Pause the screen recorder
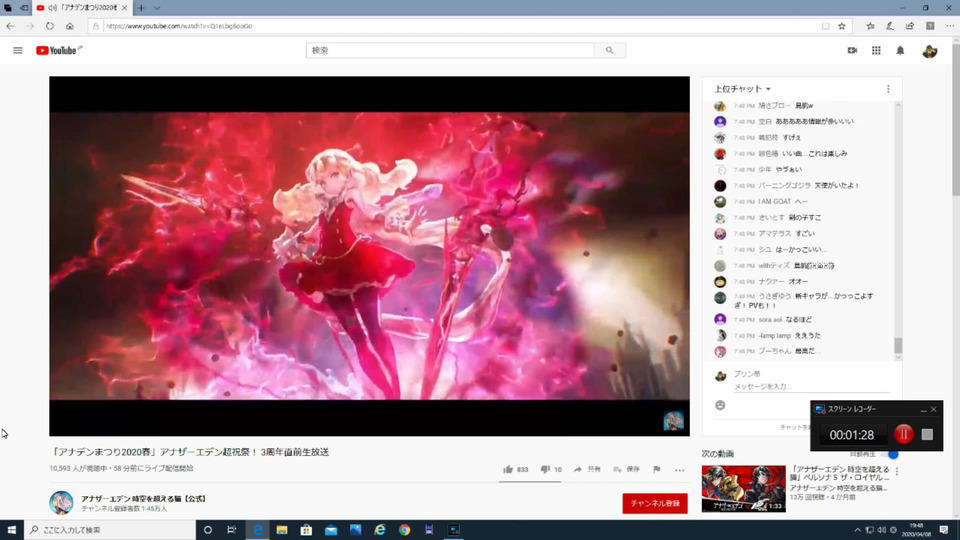The width and height of the screenshot is (960, 540). coord(903,434)
